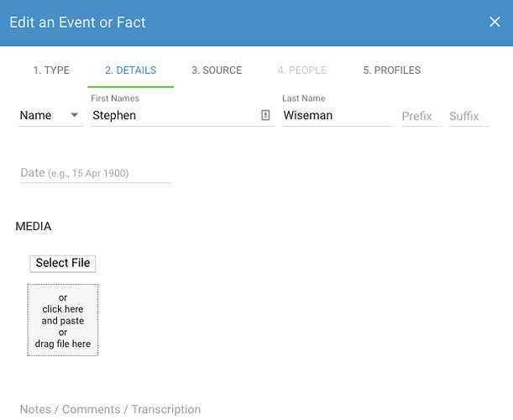
Task: Click the Select File button
Action: 63,264
